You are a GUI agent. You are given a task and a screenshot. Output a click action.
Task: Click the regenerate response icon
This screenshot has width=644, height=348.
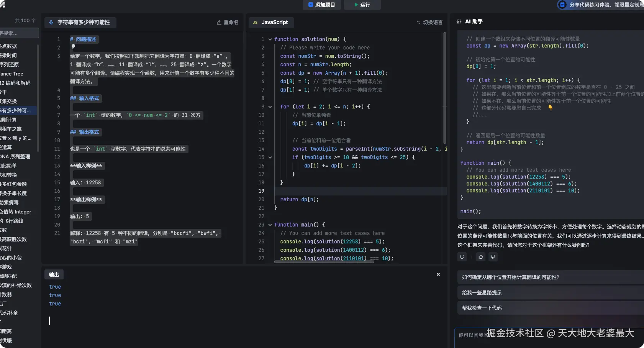pyautogui.click(x=462, y=257)
